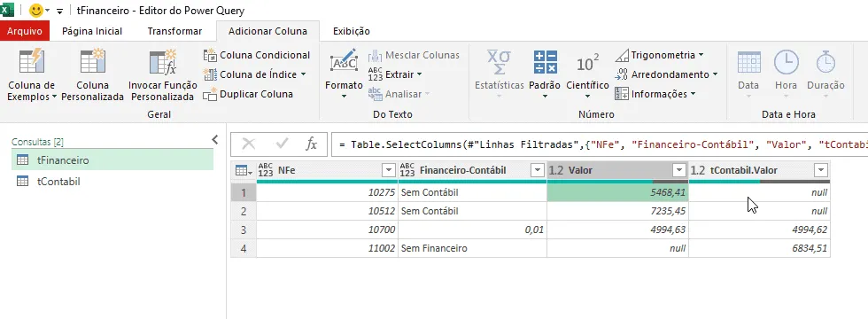The width and height of the screenshot is (868, 319).
Task: Open the Arquivo menu tab
Action: tap(25, 31)
